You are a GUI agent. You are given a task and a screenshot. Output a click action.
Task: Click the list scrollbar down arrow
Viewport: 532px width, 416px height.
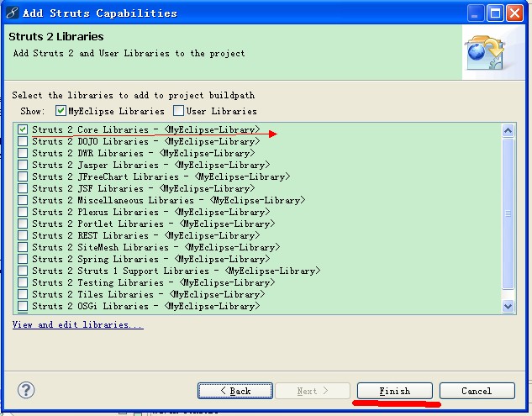tap(508, 307)
